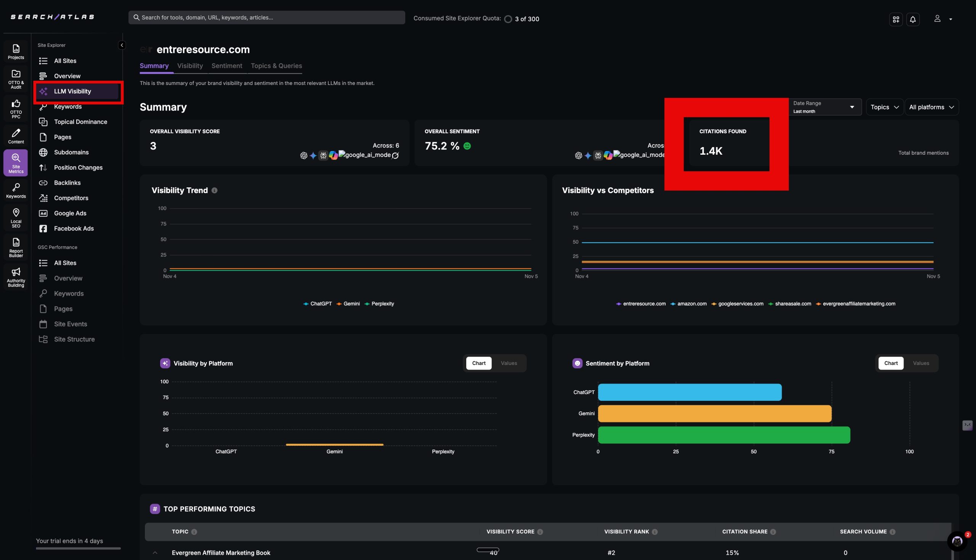The image size is (976, 560).
Task: Expand the Topics filter dropdown
Action: (884, 107)
